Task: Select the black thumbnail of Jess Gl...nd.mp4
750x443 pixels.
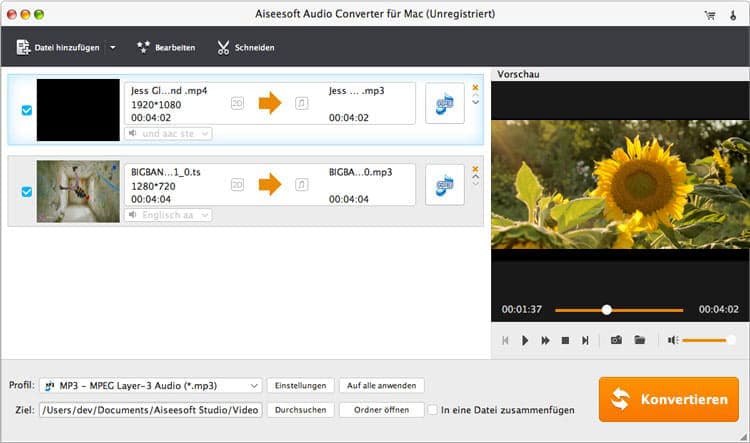Action: click(78, 110)
